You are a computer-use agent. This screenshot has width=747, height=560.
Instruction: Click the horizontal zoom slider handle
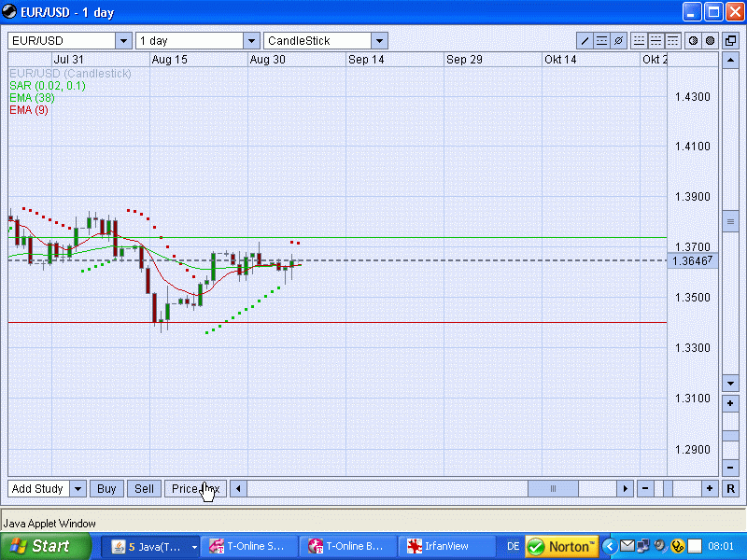pyautogui.click(x=668, y=488)
